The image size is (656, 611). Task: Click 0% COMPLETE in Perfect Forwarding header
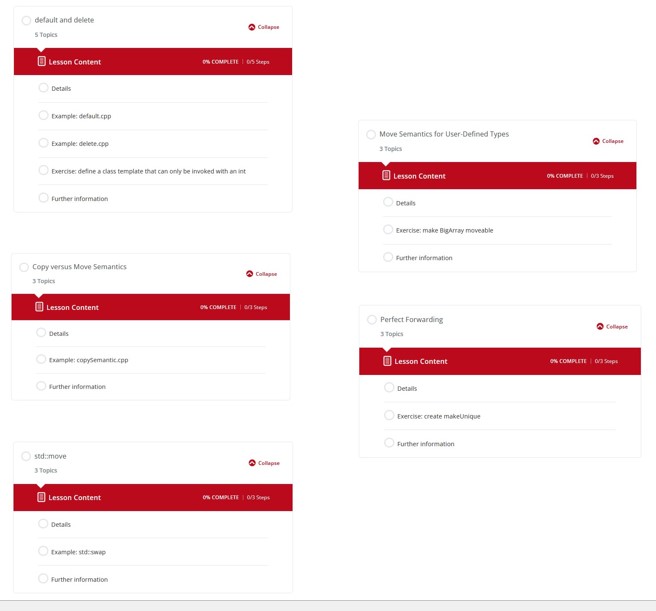point(568,361)
